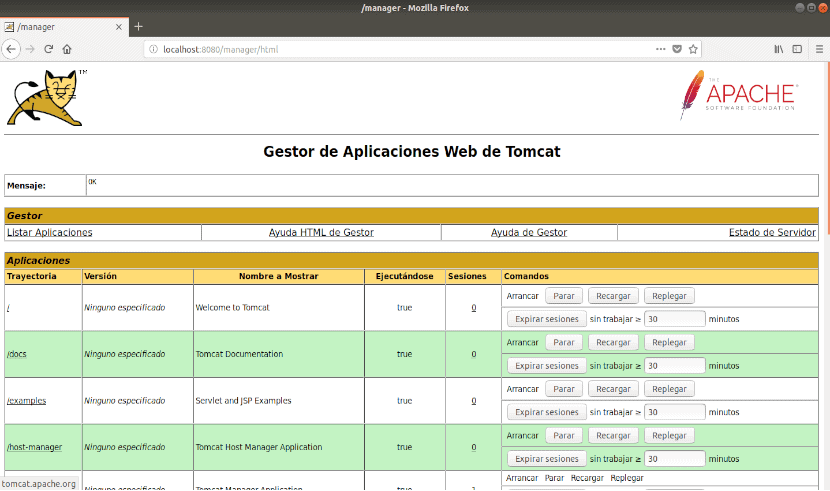Image resolution: width=830 pixels, height=491 pixels.
Task: Select the /manager browser tab
Action: (64, 27)
